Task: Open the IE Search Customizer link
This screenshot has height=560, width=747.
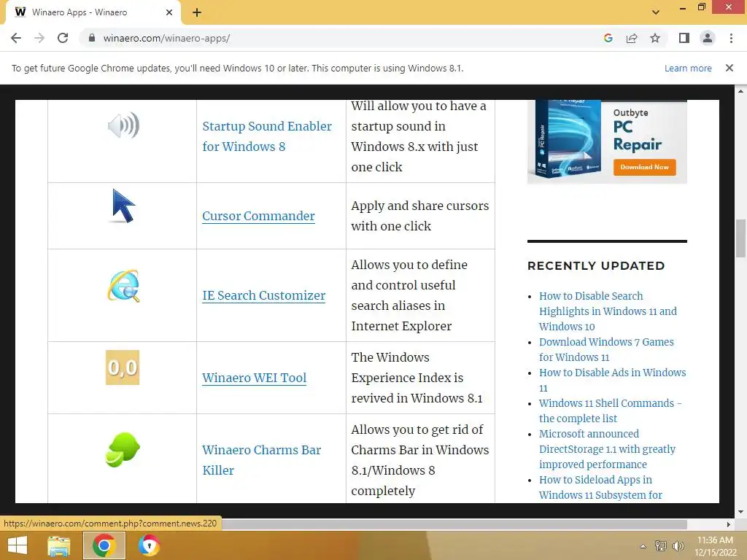Action: 264,295
